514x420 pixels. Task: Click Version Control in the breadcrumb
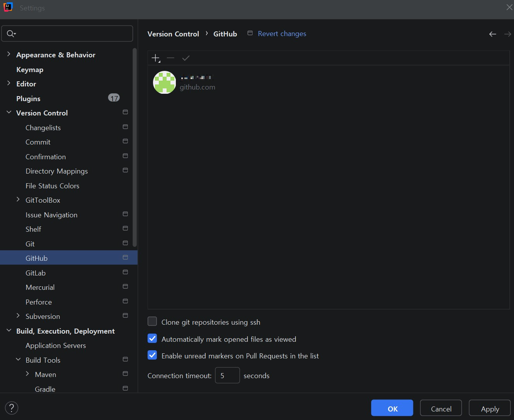[x=173, y=34]
